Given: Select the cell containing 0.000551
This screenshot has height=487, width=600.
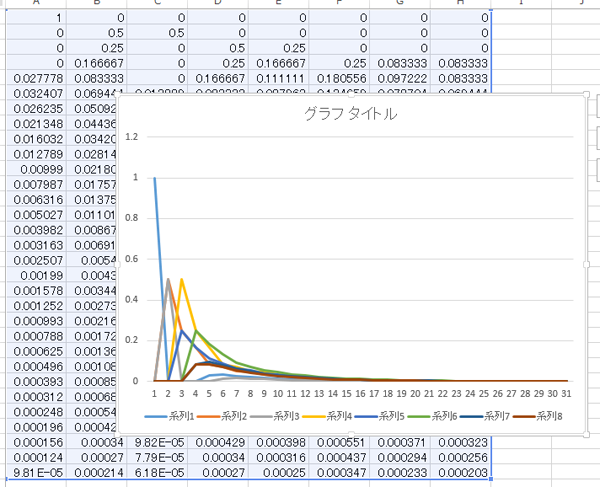Looking at the screenshot, I should [339, 443].
